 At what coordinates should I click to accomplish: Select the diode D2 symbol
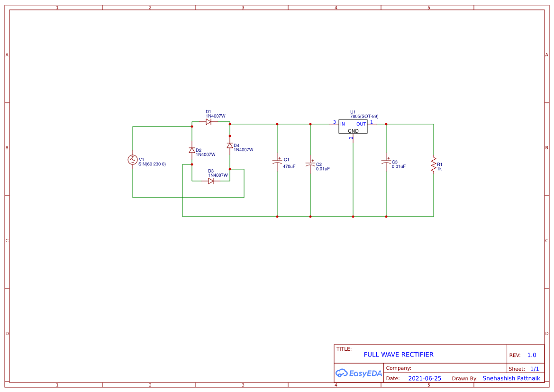point(193,150)
